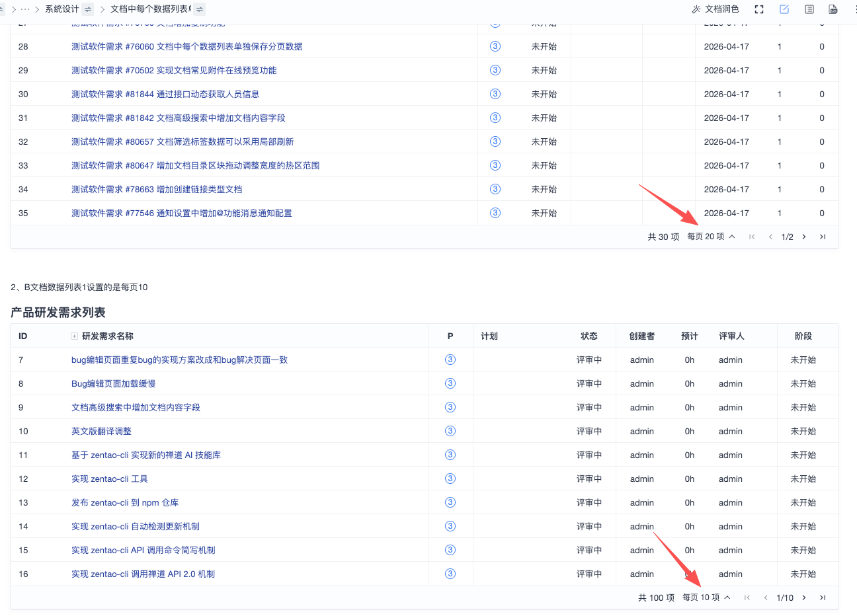Click the export document icon at top right
The width and height of the screenshot is (857, 616).
tap(833, 9)
